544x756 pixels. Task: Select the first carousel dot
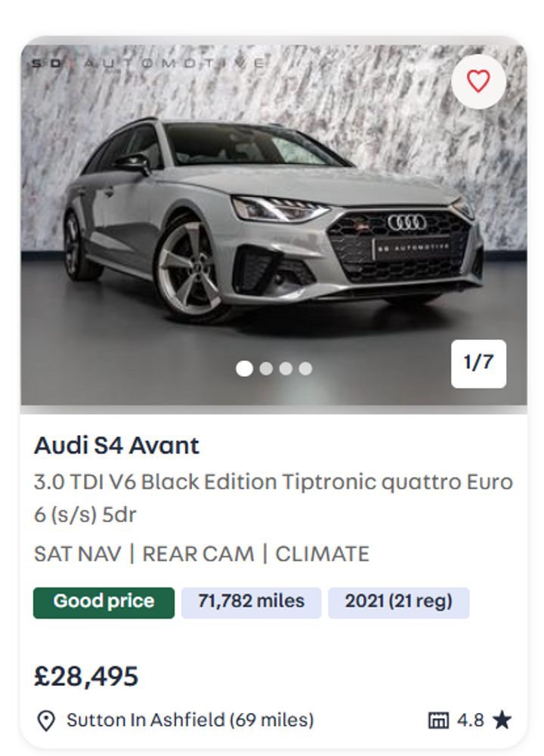244,369
